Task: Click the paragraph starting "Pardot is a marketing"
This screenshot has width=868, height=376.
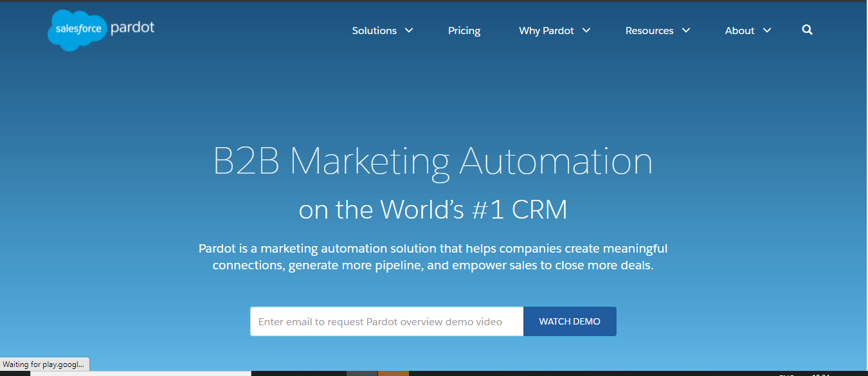Action: [433, 256]
